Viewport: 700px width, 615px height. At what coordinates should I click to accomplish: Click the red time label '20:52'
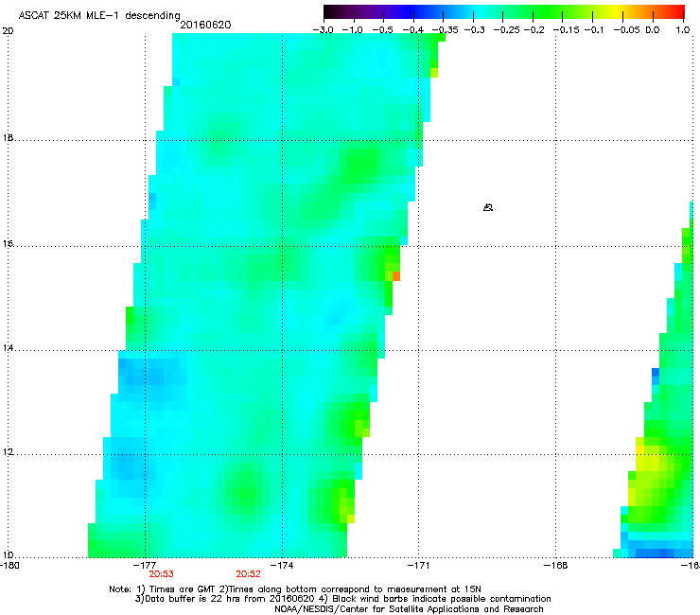click(x=248, y=574)
